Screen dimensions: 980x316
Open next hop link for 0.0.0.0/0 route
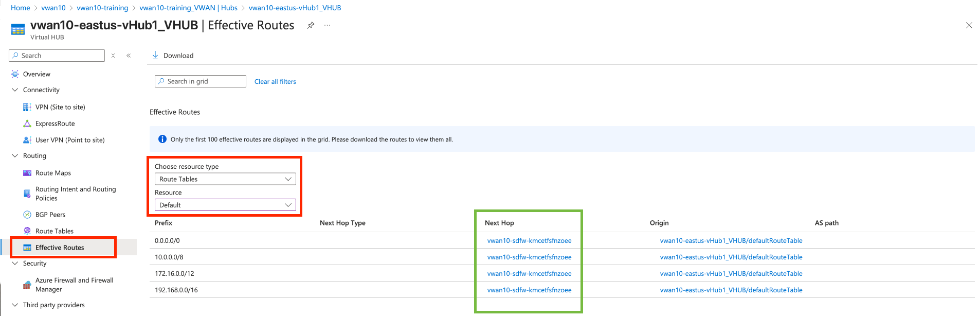coord(529,240)
